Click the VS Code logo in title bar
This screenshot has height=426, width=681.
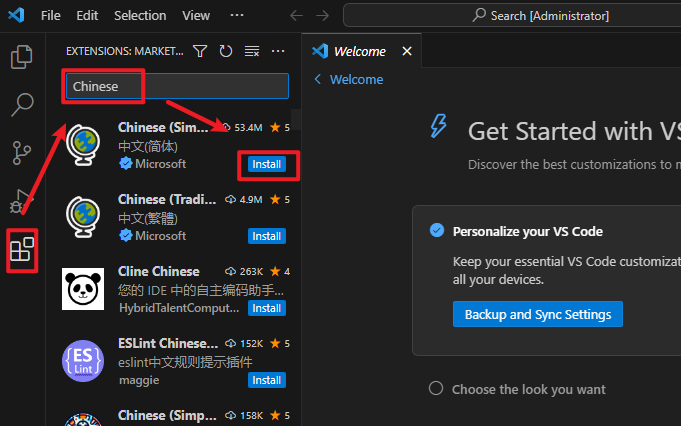[16, 15]
